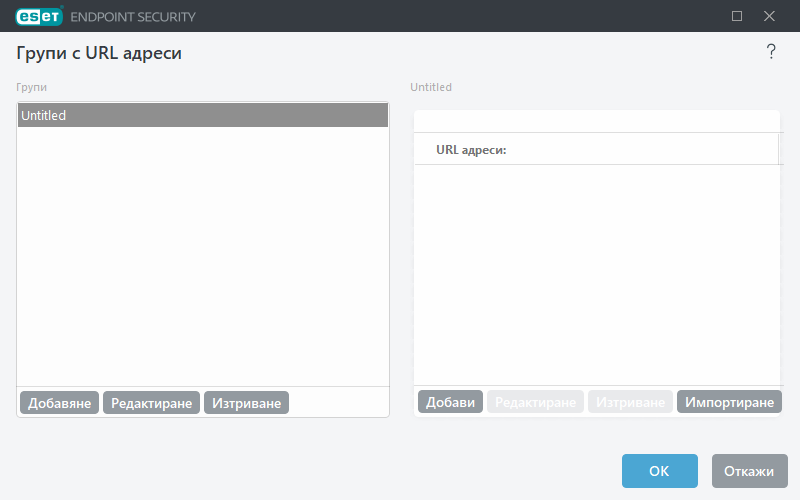Viewport: 800px width, 500px height.
Task: Click Импортиране to import URL addresses
Action: coord(729,402)
